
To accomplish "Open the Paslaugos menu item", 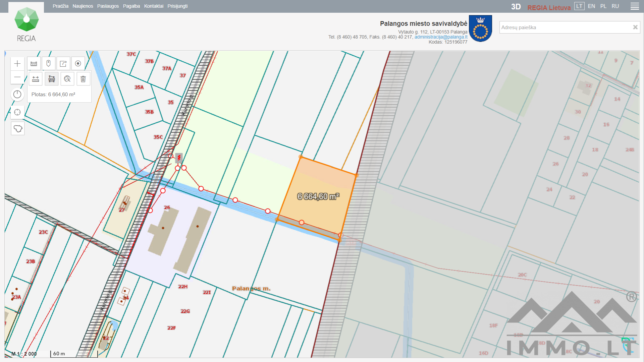I will click(x=108, y=6).
